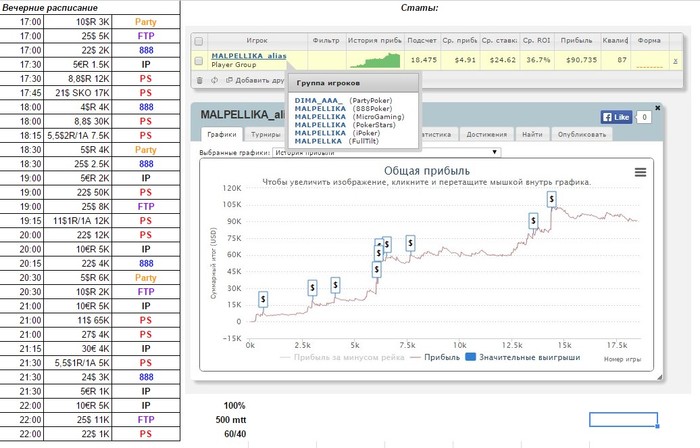
Task: Select the highlighted empty spreadsheet cell
Action: pos(623,419)
